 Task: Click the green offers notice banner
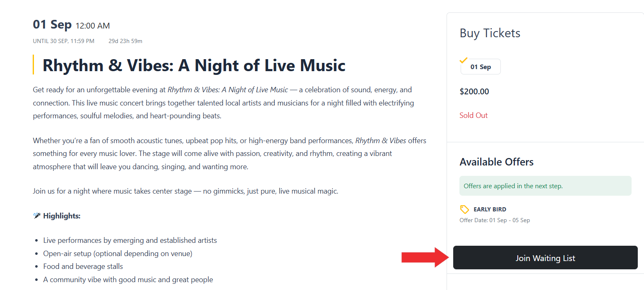click(545, 186)
